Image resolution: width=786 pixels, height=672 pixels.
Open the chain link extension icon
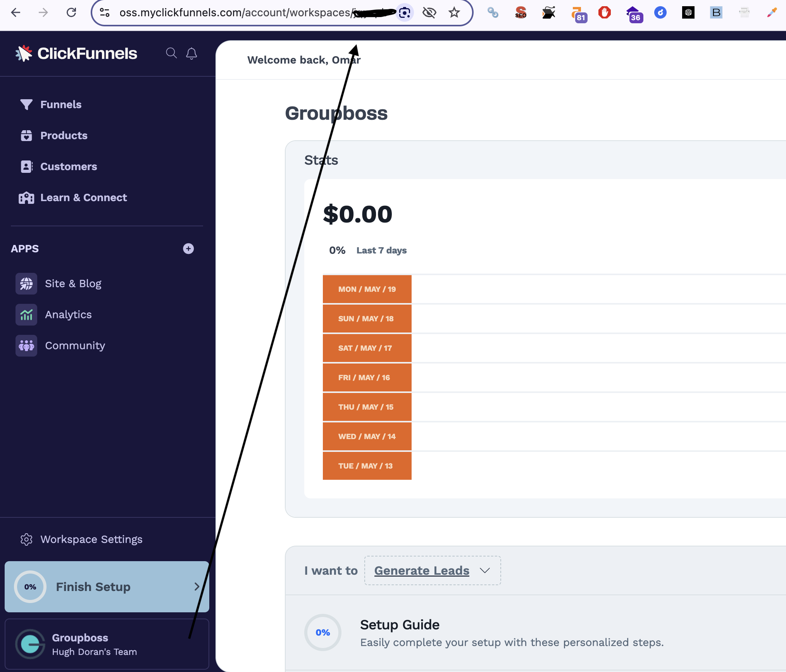click(x=493, y=13)
